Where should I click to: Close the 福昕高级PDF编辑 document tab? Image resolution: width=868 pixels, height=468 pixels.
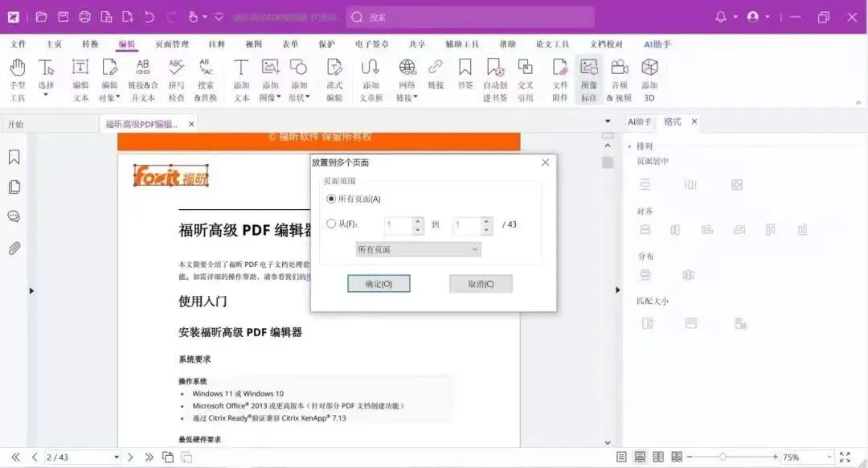click(191, 124)
